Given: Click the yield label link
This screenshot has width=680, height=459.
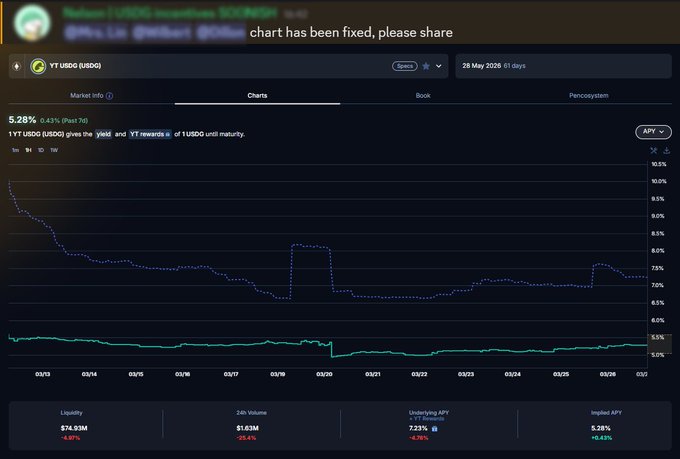Looking at the screenshot, I should coord(103,133).
